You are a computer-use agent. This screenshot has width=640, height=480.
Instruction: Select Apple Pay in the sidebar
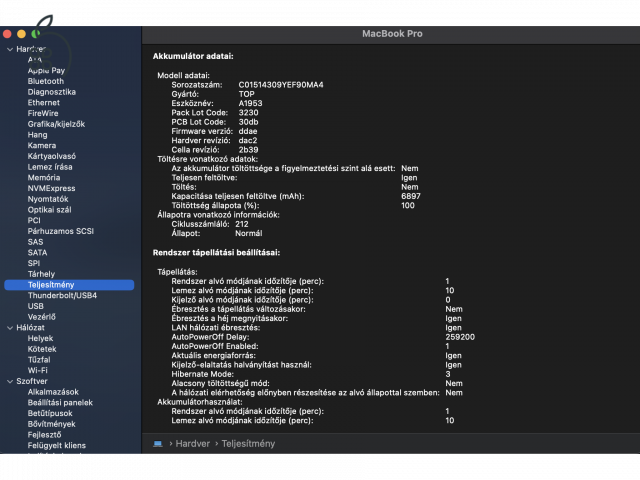[x=46, y=71]
